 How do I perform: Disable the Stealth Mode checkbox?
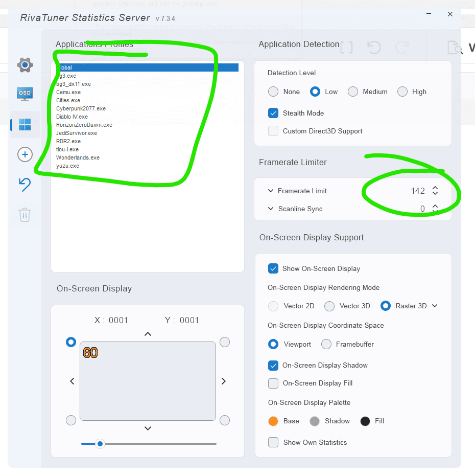pyautogui.click(x=273, y=113)
